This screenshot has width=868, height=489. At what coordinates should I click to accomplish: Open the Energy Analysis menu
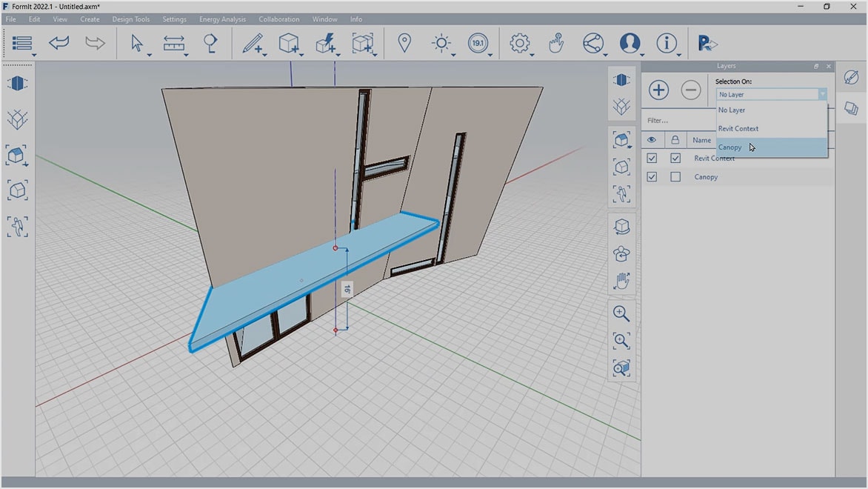[x=222, y=19]
